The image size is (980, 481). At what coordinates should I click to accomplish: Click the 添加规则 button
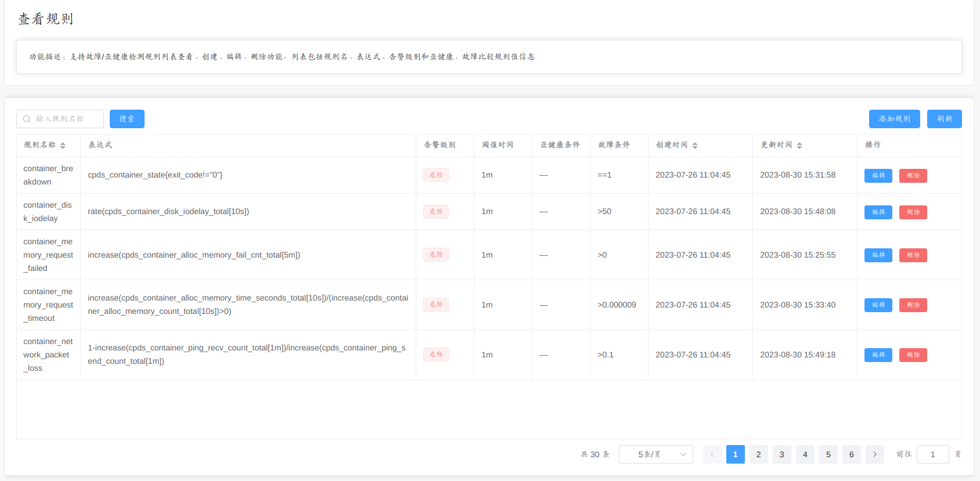(894, 119)
